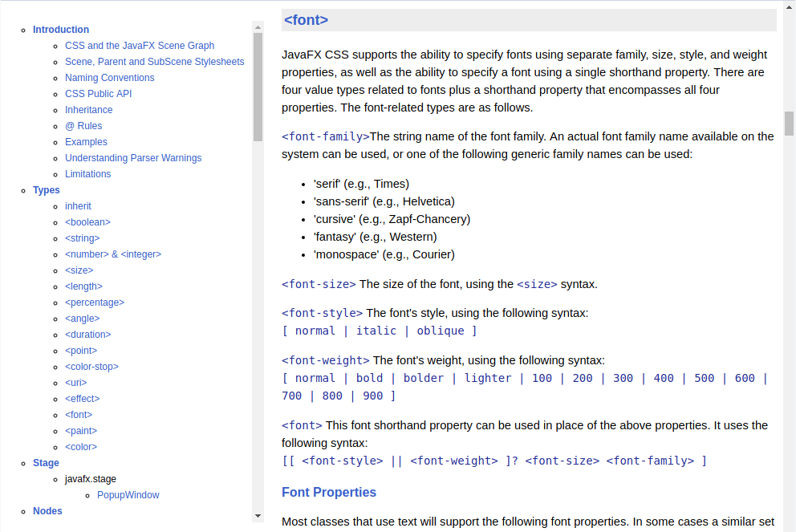View the Inheritance section

click(x=88, y=110)
